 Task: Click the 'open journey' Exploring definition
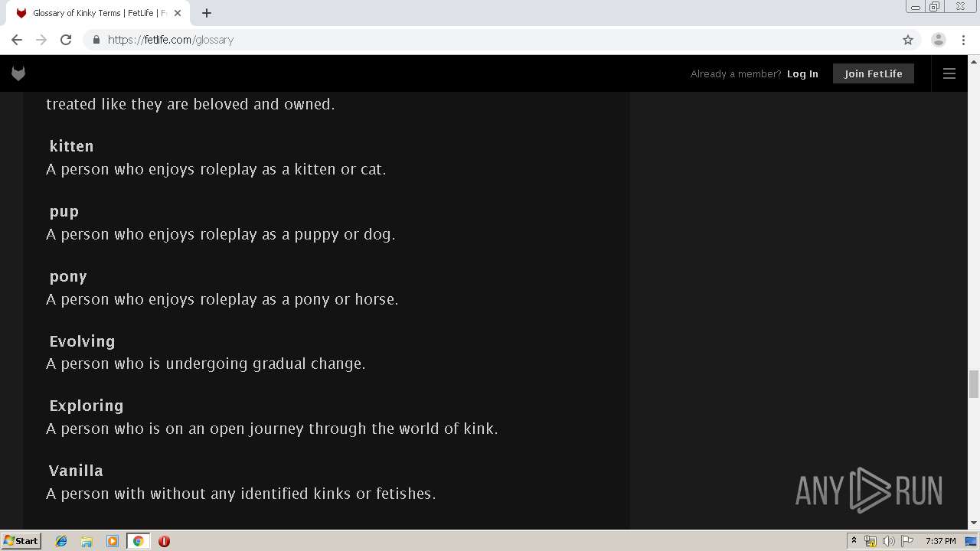click(x=272, y=429)
